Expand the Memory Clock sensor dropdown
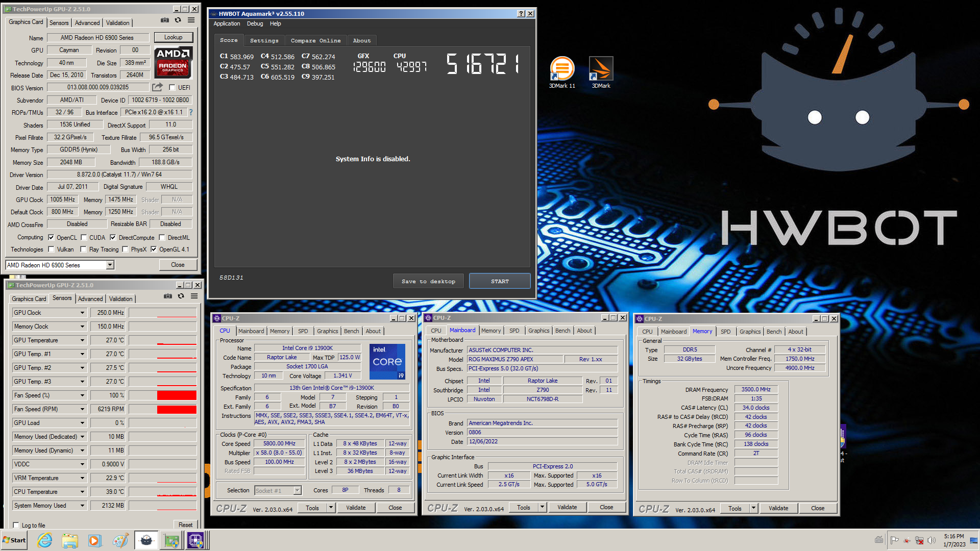 tap(82, 327)
